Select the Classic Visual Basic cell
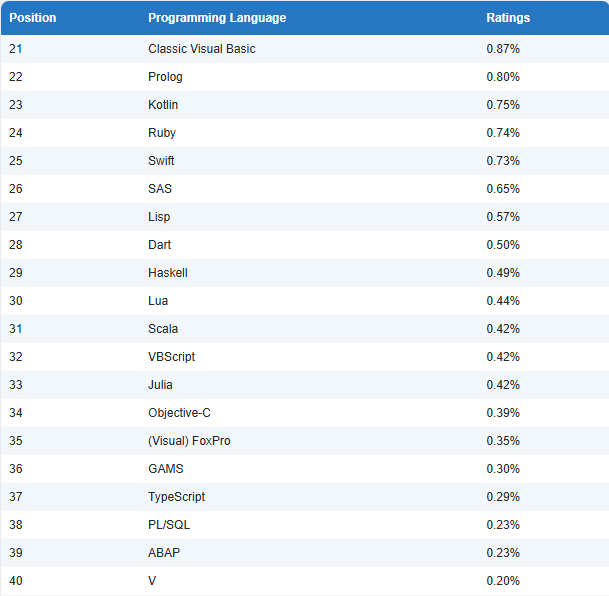Viewport: 609px width, 596px height. click(x=202, y=49)
